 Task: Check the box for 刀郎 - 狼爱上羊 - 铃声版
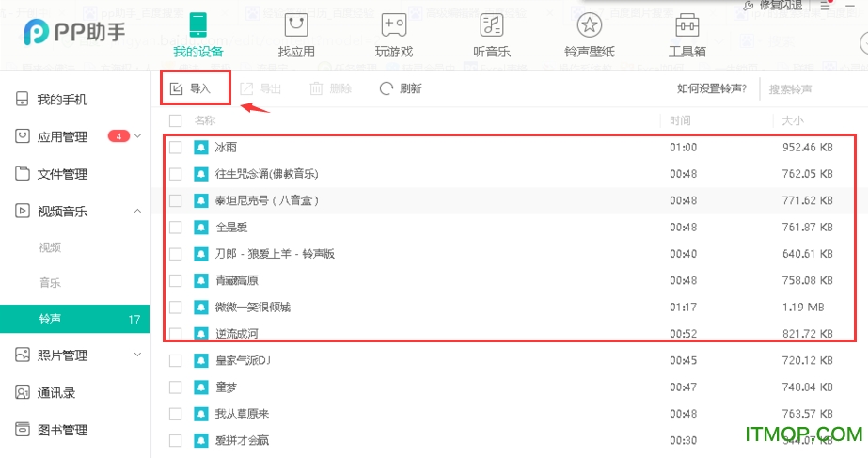pyautogui.click(x=176, y=254)
